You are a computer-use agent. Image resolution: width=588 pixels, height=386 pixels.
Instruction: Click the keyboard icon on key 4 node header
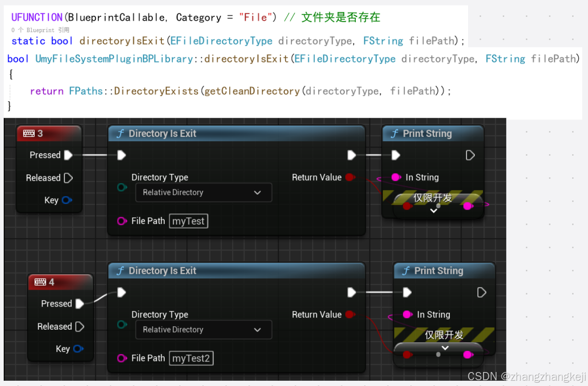[40, 282]
